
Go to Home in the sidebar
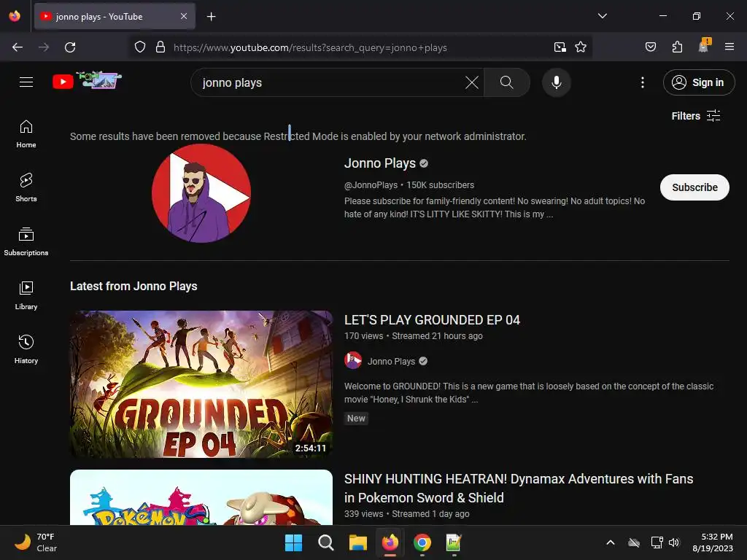[x=26, y=134]
